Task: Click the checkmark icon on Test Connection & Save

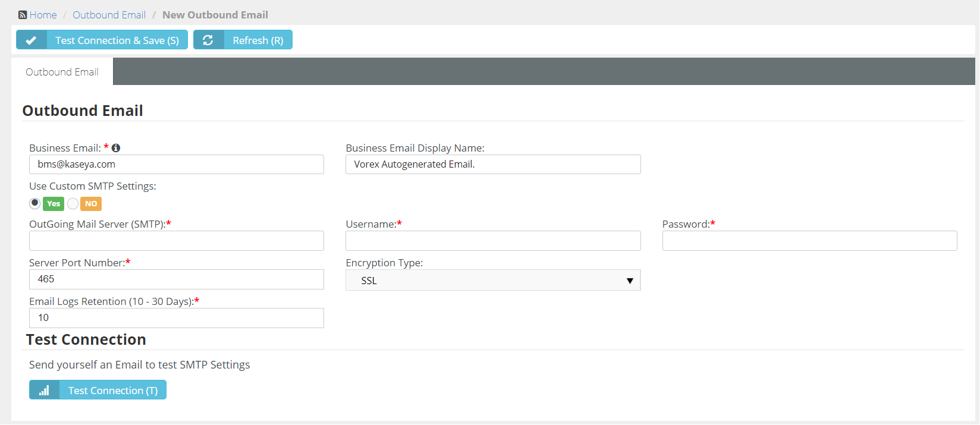Action: point(31,40)
